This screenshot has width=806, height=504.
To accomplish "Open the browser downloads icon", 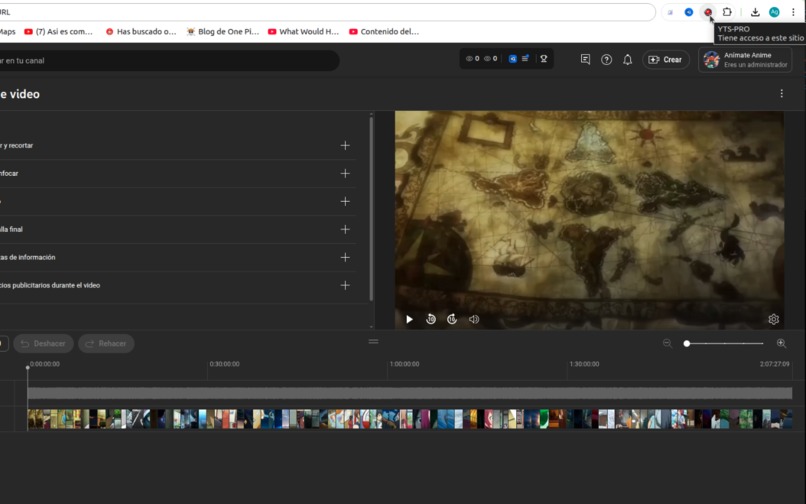I will click(x=755, y=12).
